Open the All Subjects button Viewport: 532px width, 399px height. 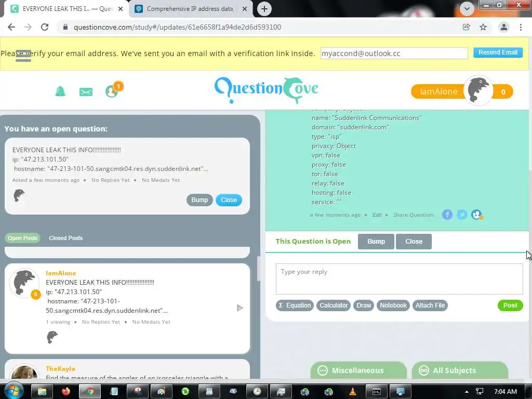(x=460, y=370)
